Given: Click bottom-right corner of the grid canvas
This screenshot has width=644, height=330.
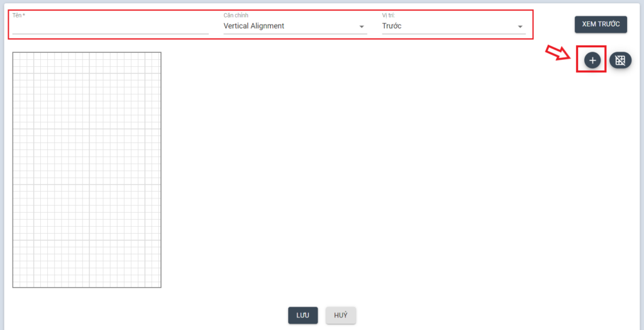Looking at the screenshot, I should pyautogui.click(x=160, y=286).
